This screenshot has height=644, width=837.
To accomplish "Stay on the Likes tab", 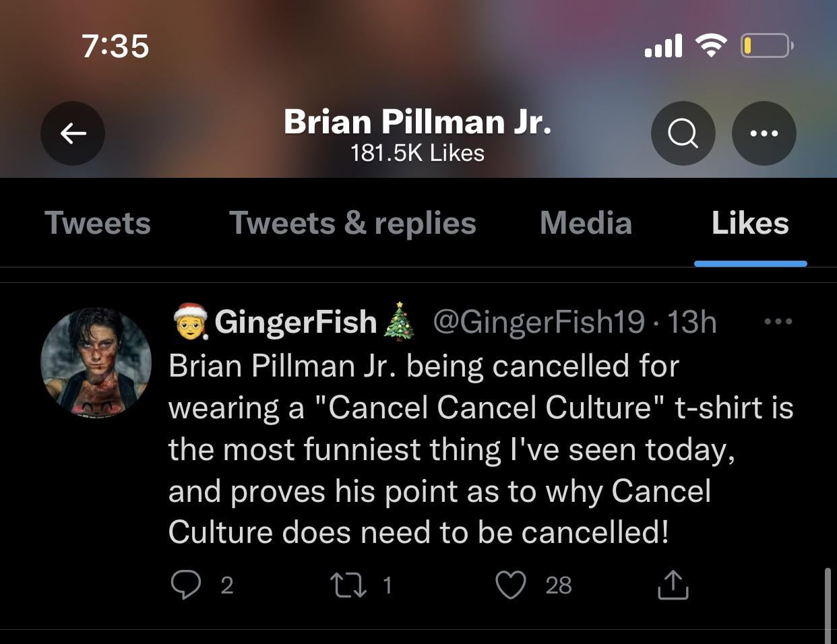I will 749,222.
